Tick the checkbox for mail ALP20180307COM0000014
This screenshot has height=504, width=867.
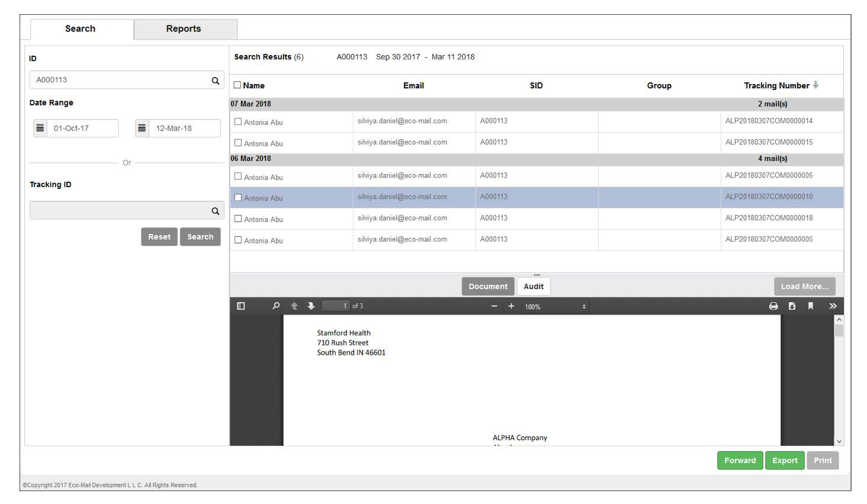coord(238,121)
